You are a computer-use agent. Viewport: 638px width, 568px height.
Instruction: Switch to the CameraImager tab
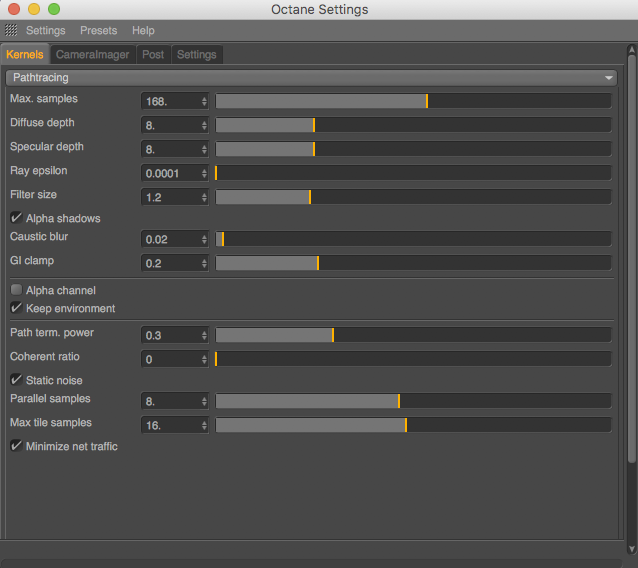(92, 55)
